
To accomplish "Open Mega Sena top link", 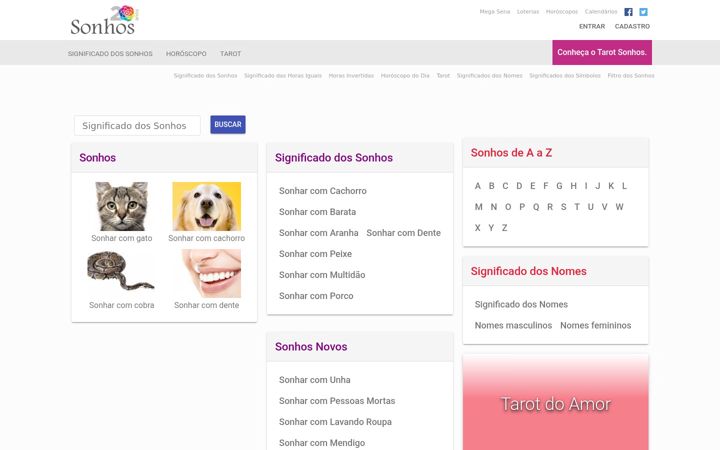I will tap(495, 11).
